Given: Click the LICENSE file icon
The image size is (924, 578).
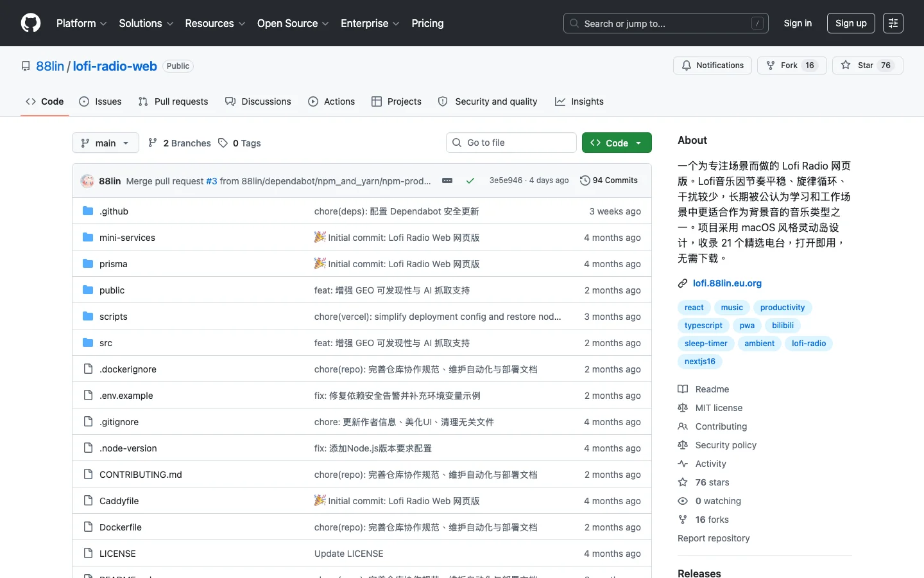Looking at the screenshot, I should [x=88, y=554].
